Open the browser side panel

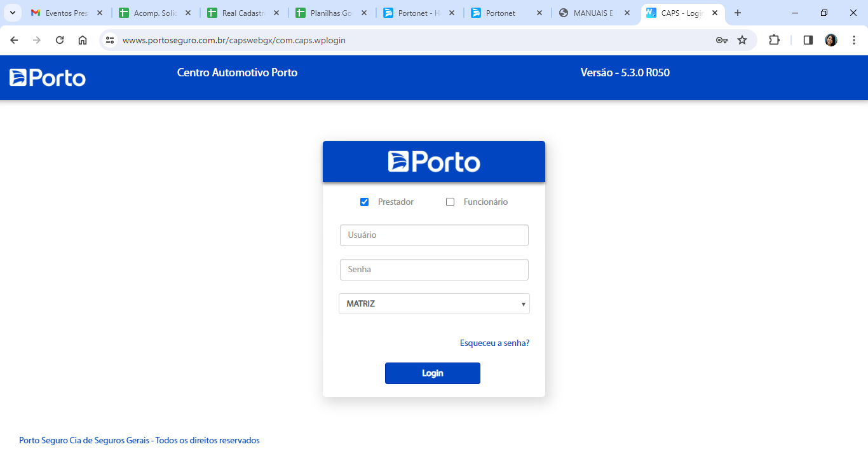tap(808, 40)
